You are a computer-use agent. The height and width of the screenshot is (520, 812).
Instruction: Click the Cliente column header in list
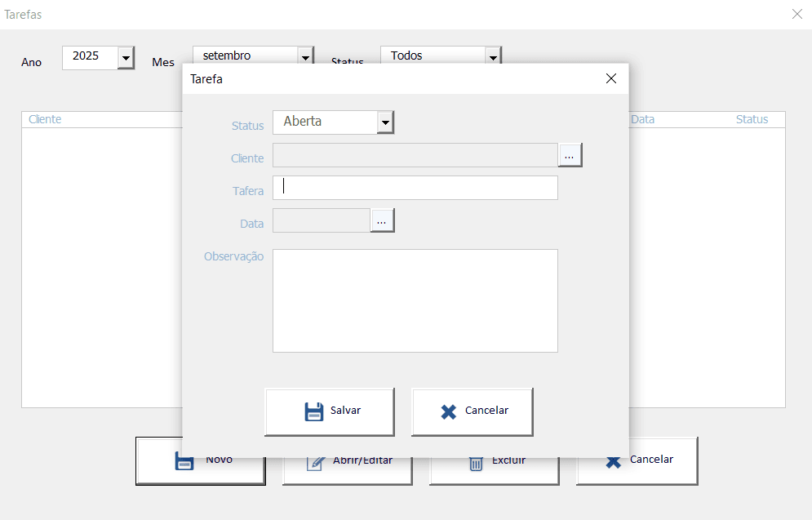(x=45, y=119)
